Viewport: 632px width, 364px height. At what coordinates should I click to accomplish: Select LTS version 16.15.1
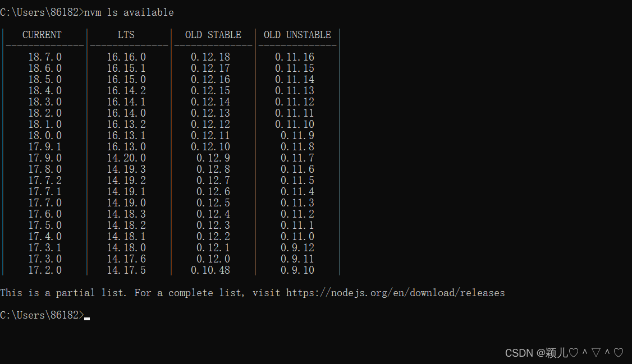126,68
